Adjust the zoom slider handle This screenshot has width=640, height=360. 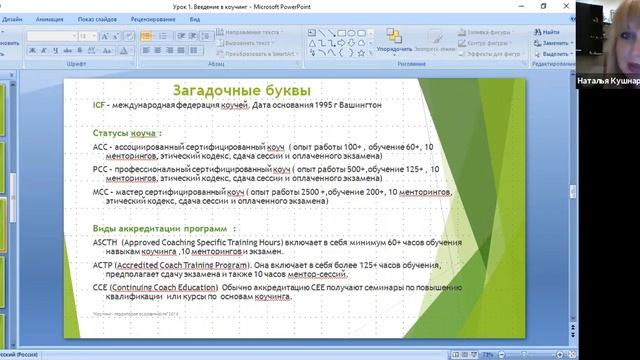(524, 354)
